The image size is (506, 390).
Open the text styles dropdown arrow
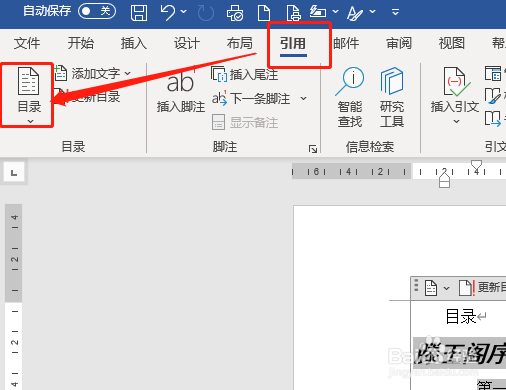click(x=373, y=12)
